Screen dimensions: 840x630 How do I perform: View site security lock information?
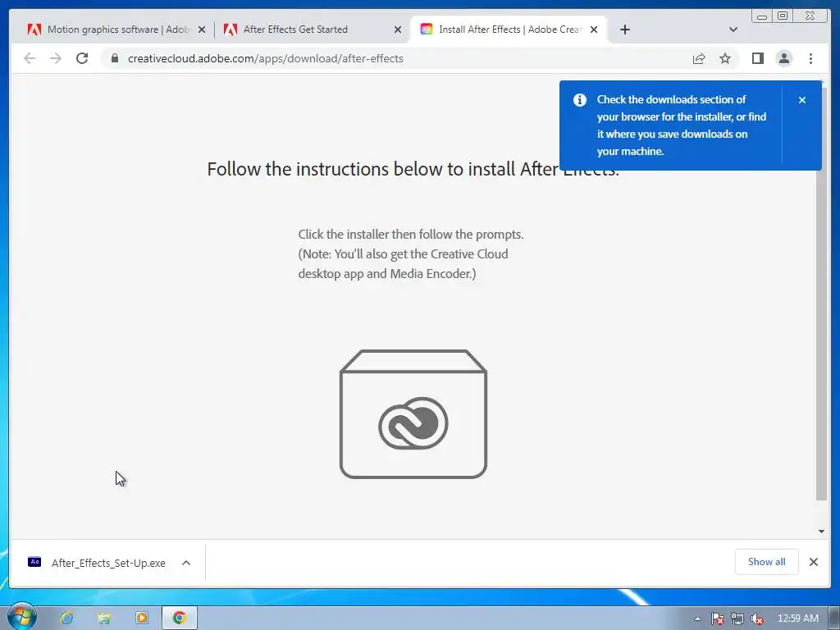pos(114,58)
